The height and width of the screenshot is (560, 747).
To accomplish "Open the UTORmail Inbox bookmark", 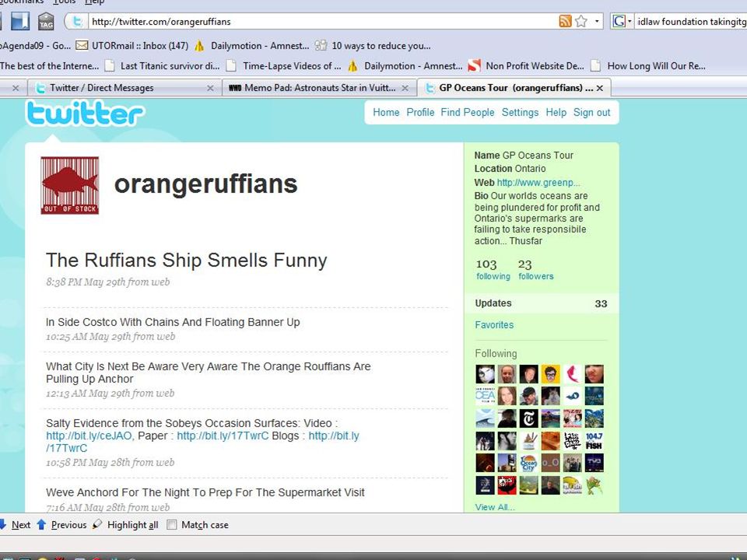I will pos(132,46).
